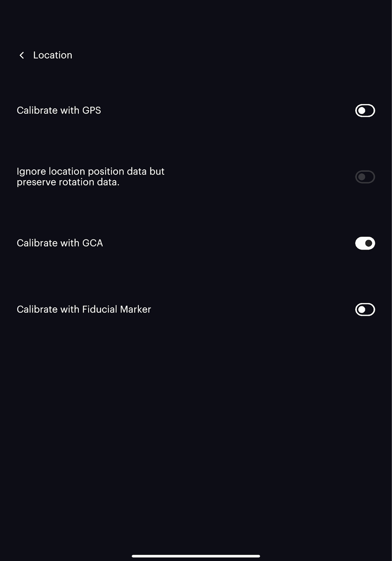This screenshot has width=392, height=561.
Task: Return to the previous screen from Location
Action: point(22,55)
